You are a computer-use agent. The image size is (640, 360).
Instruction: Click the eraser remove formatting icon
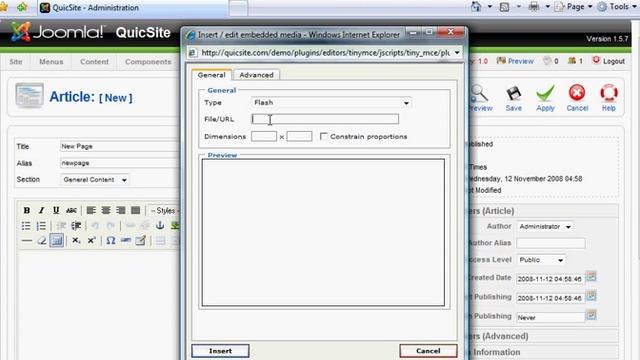(41, 241)
